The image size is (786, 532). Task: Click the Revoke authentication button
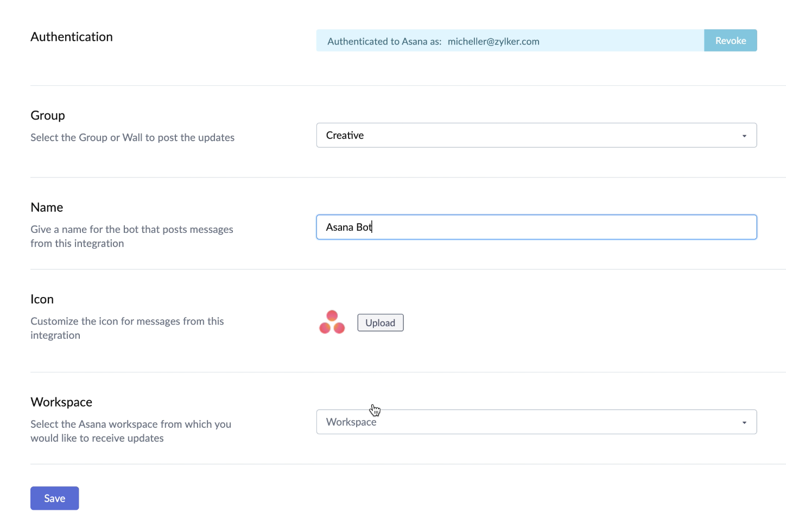pos(730,41)
